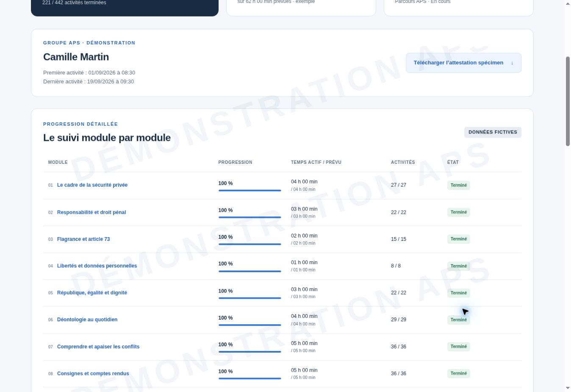This screenshot has width=571, height=392.
Task: Click the 221 / 442 activités terminées text
Action: 74,3
